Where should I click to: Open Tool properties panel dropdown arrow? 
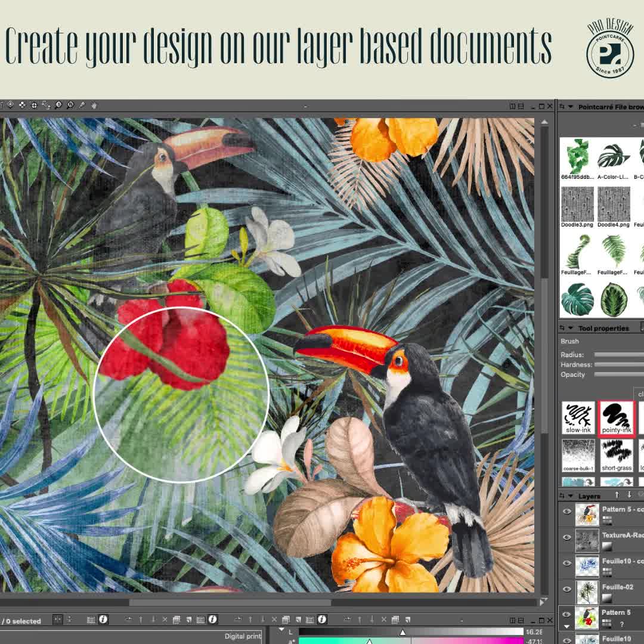pyautogui.click(x=571, y=328)
